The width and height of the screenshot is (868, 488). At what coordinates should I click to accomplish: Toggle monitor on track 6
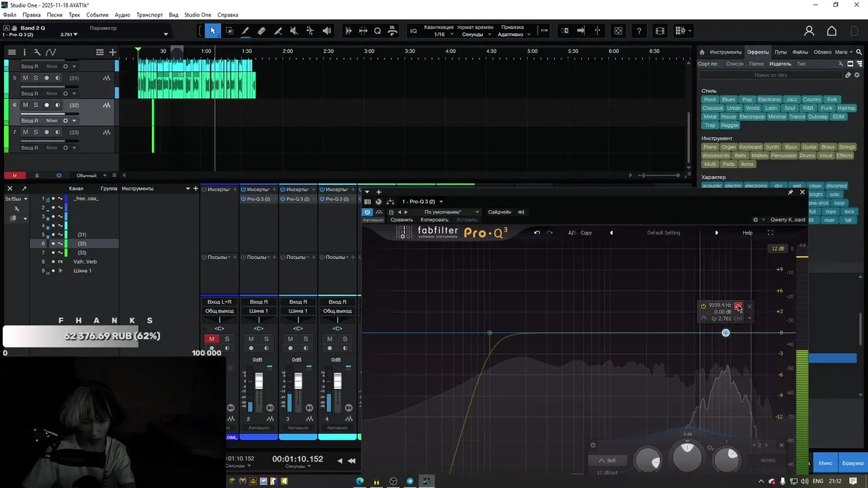click(58, 105)
